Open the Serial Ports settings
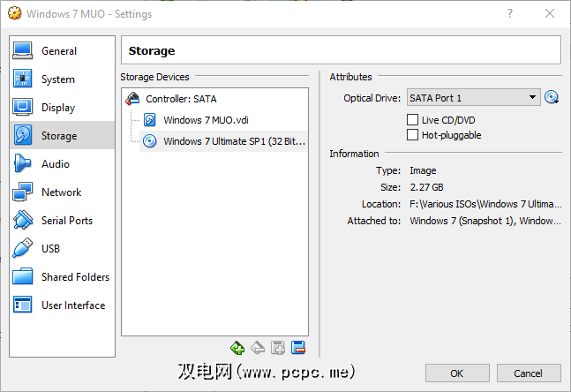 (x=66, y=221)
